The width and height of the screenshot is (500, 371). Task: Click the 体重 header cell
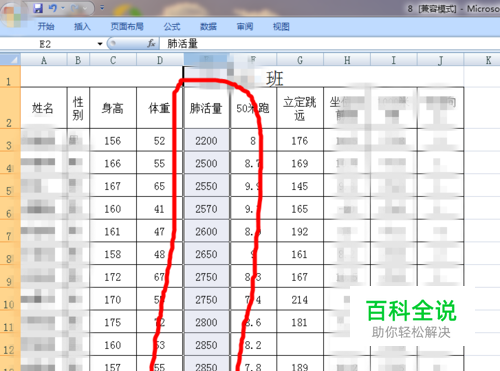(x=160, y=108)
